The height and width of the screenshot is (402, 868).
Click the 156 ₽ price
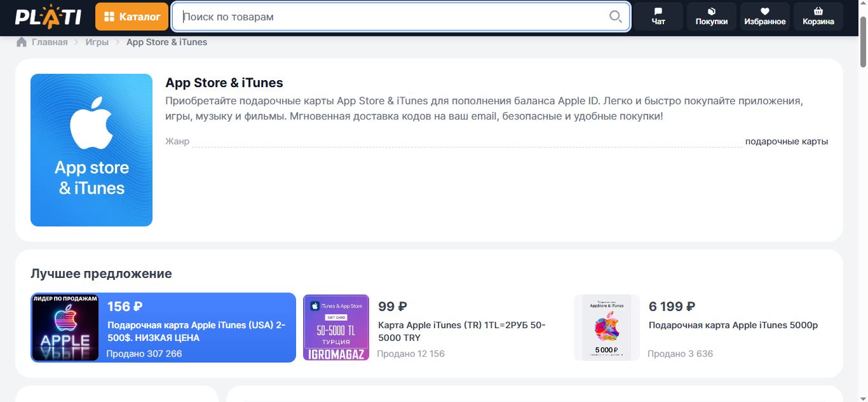tap(125, 307)
